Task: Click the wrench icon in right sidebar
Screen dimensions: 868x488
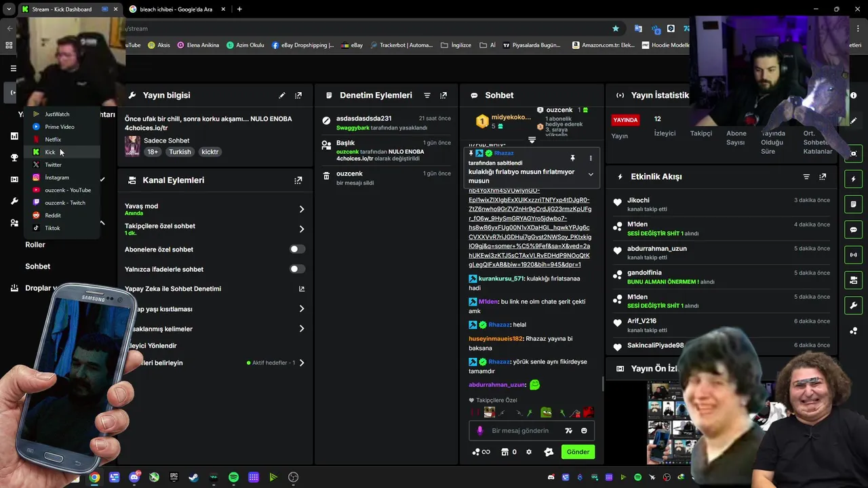Action: (x=854, y=305)
